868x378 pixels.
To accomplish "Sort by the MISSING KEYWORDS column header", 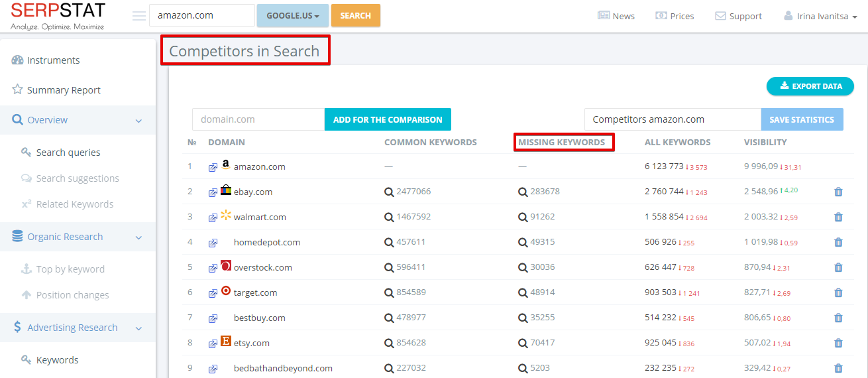I will coord(561,142).
